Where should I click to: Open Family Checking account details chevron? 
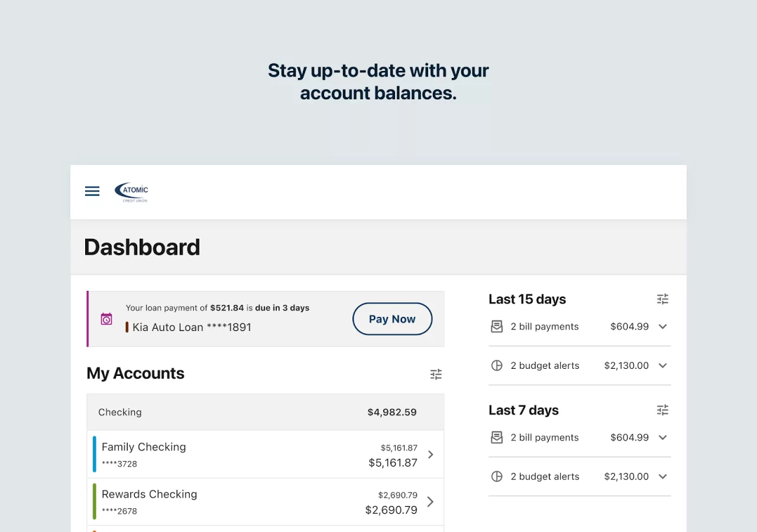click(431, 454)
